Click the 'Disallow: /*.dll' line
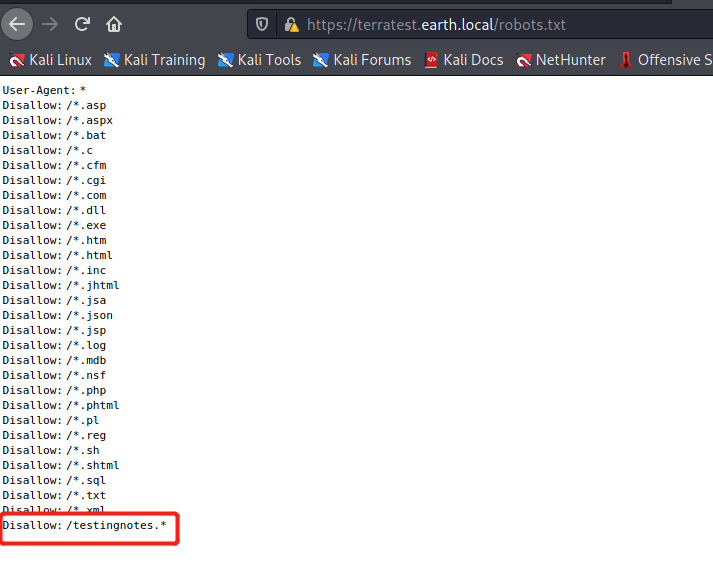 point(54,211)
